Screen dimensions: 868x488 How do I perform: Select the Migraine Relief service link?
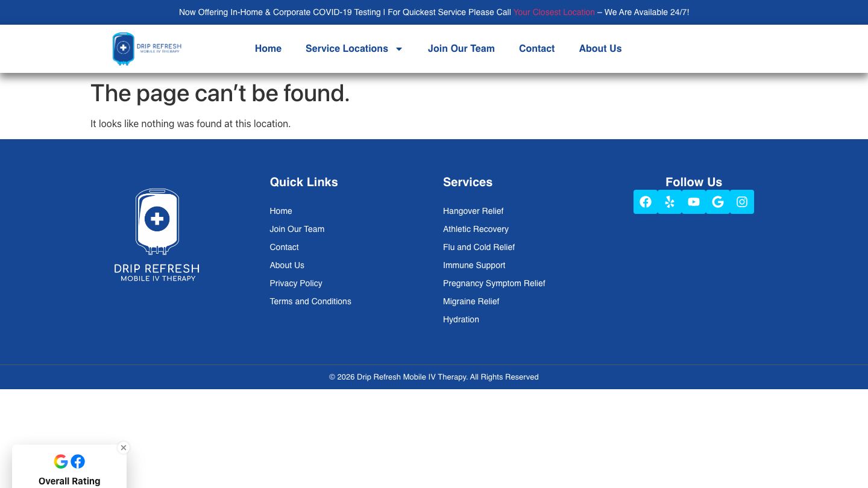[x=471, y=301]
